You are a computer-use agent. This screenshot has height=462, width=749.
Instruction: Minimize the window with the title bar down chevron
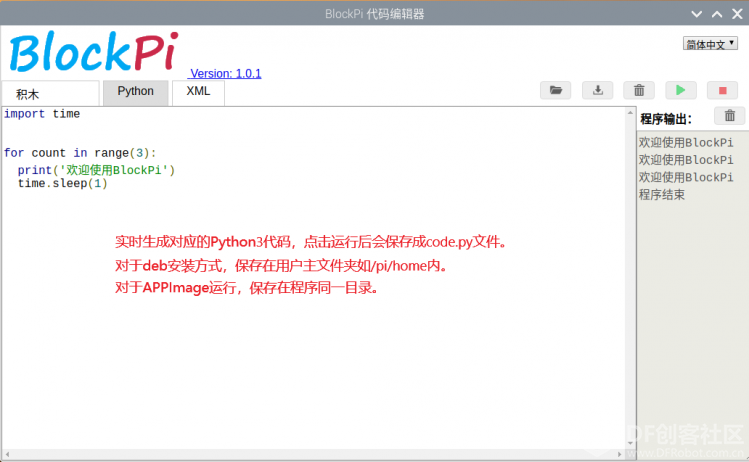click(696, 14)
